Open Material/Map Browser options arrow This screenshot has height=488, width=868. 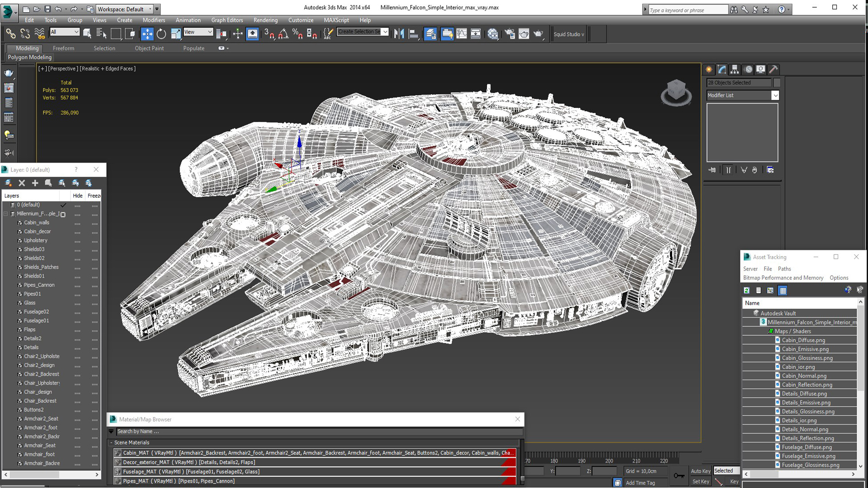[x=111, y=432]
